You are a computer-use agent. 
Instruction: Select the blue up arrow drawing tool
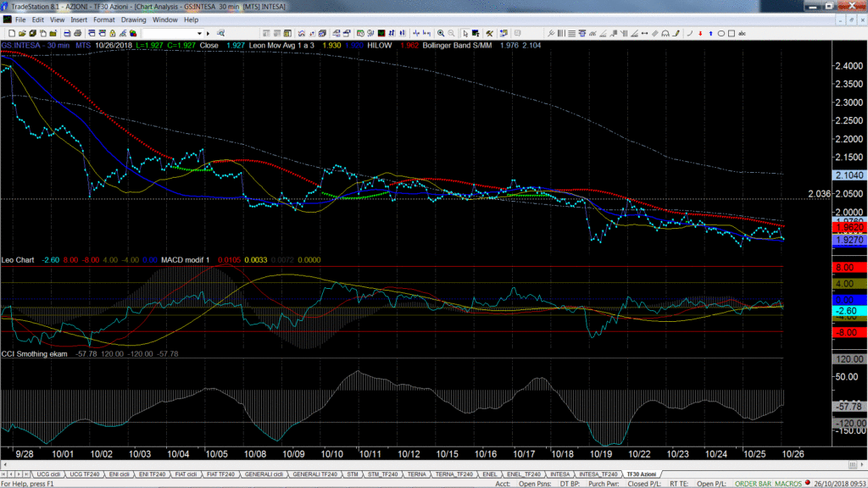coord(711,34)
